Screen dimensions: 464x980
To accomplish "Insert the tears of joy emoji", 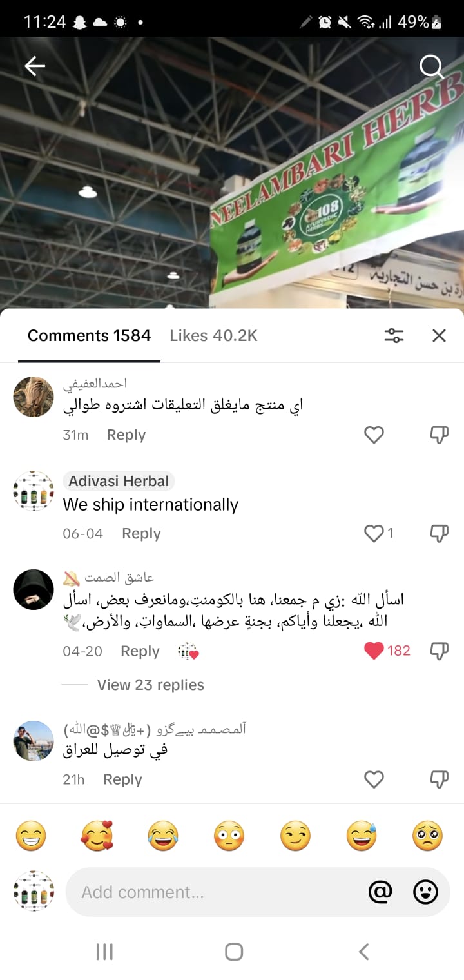I will click(164, 837).
